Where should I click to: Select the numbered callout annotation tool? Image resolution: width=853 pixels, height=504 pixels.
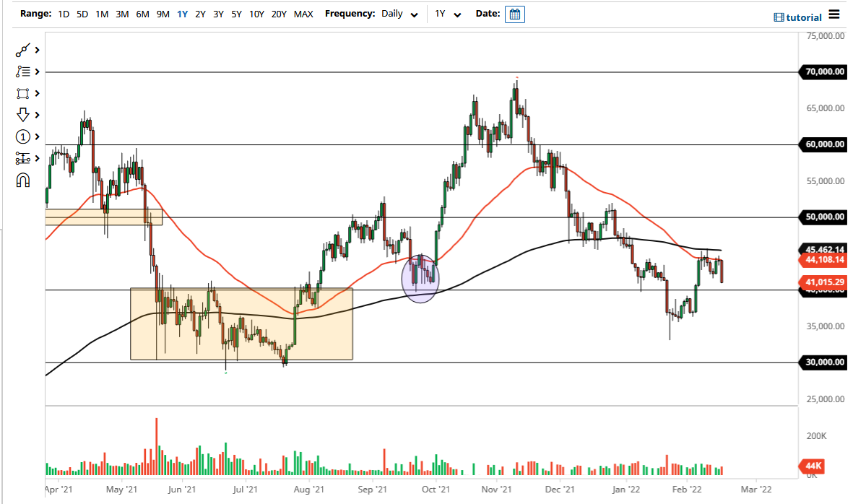[22, 136]
